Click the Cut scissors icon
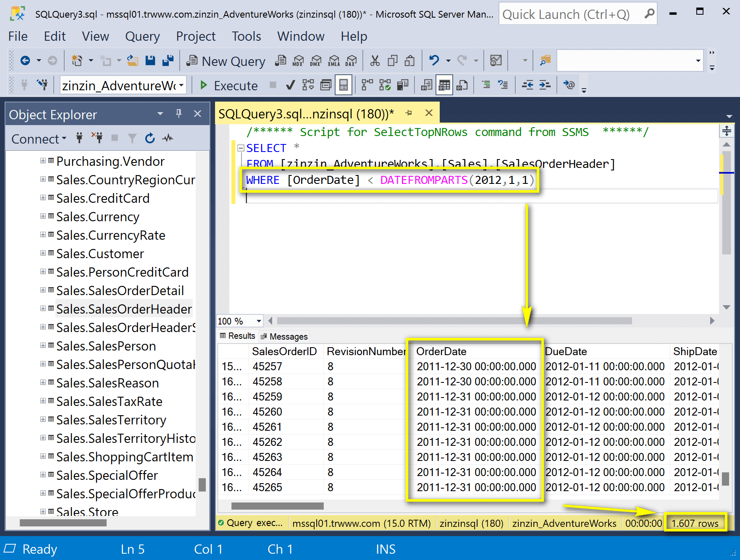The height and width of the screenshot is (560, 740). point(375,61)
